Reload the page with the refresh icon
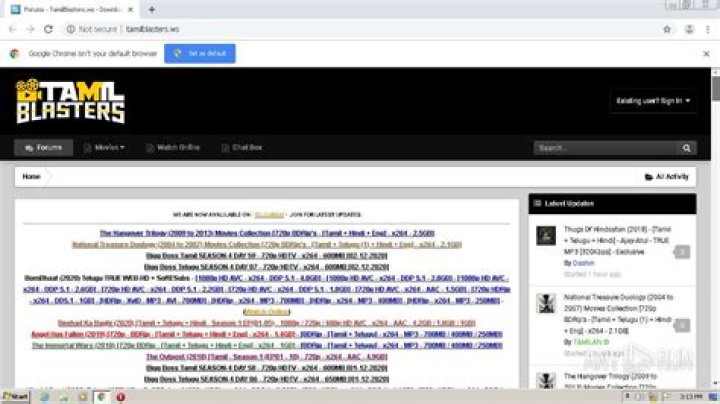Screen dimensions: 720x404 [50, 29]
